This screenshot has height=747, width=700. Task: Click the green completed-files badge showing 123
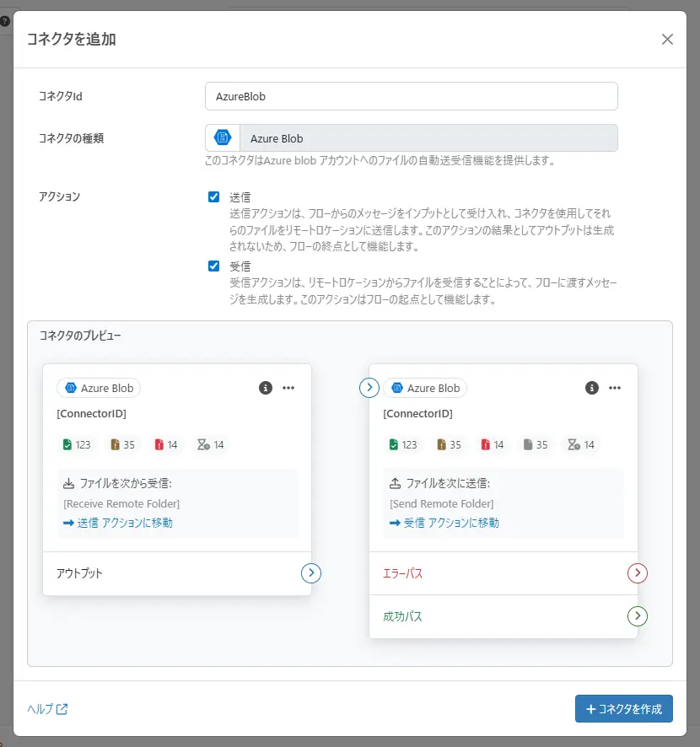coord(75,444)
